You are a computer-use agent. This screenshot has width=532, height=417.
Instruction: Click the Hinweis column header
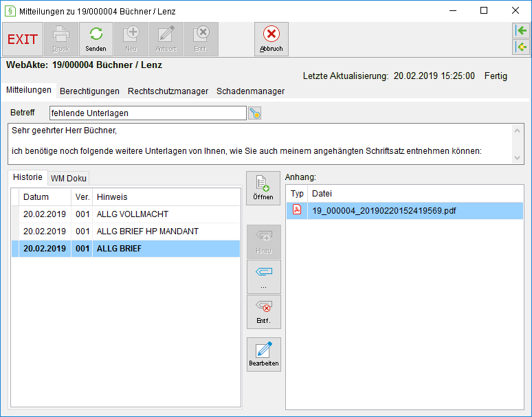coord(166,197)
